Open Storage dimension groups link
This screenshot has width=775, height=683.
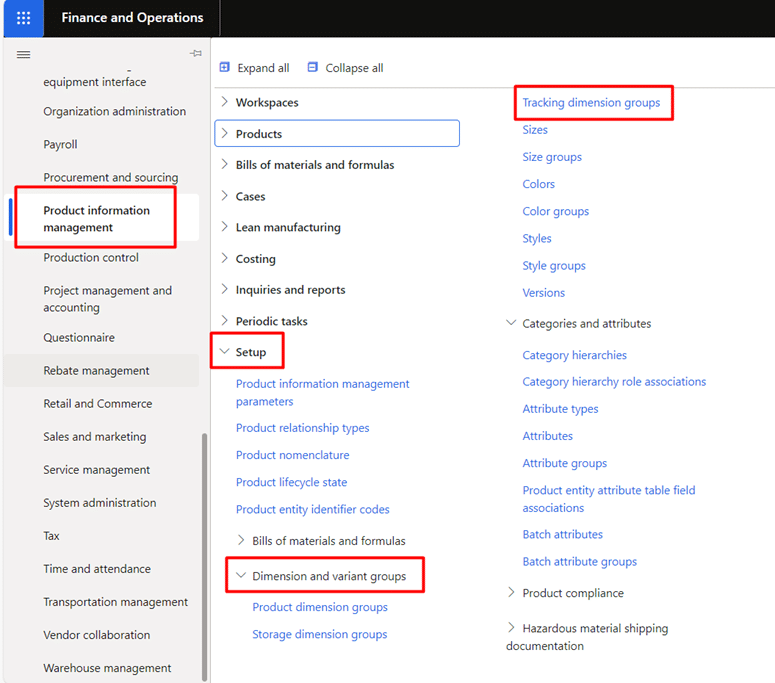pyautogui.click(x=320, y=634)
